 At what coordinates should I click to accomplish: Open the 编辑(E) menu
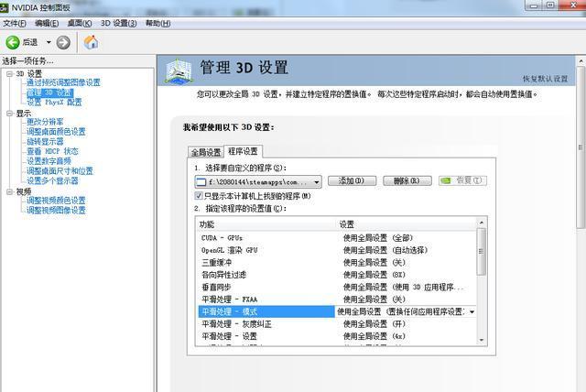coord(47,23)
